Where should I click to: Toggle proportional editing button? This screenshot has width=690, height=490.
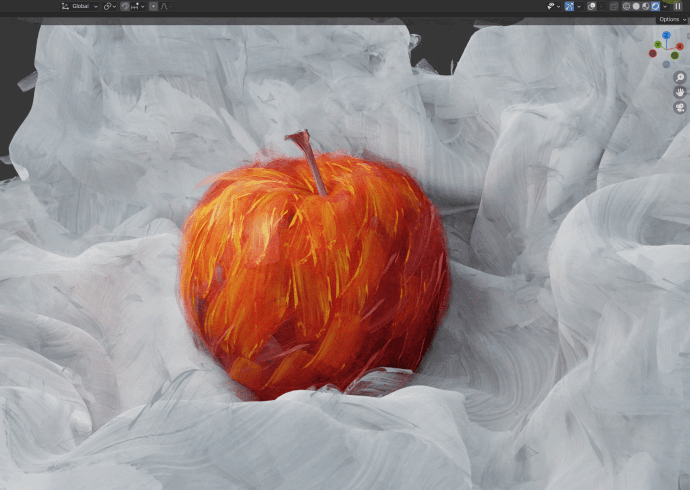153,6
